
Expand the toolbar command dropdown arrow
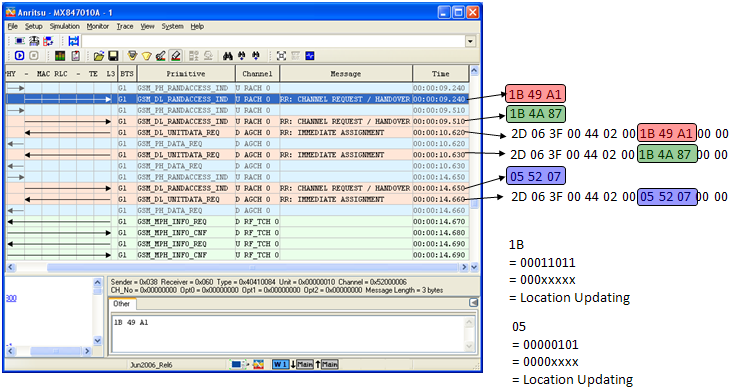[470, 41]
